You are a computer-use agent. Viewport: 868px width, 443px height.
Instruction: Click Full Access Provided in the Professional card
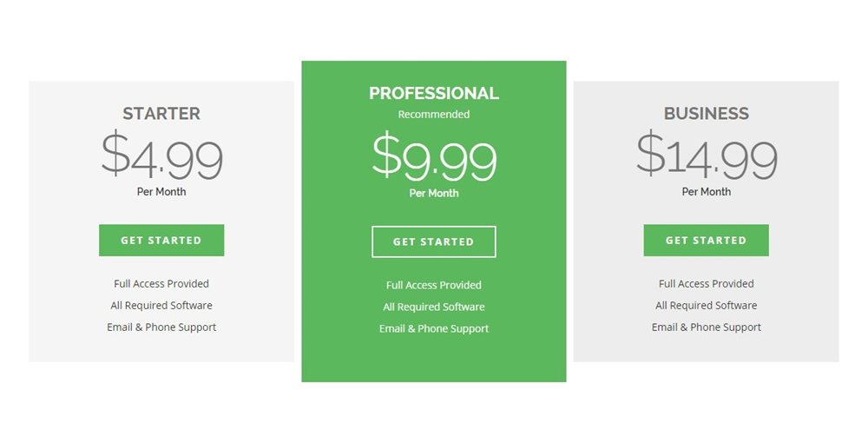click(434, 285)
